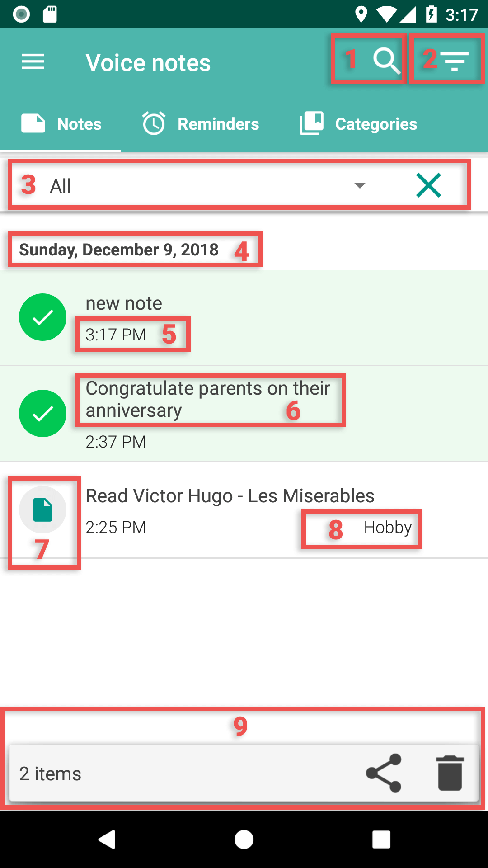Open the Android recent apps button
The width and height of the screenshot is (488, 868).
coord(381,840)
